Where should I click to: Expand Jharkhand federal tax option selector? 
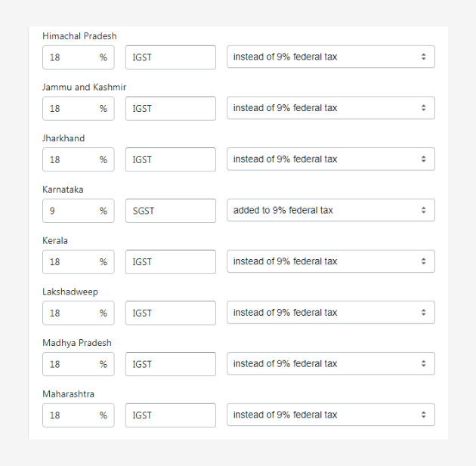point(331,159)
